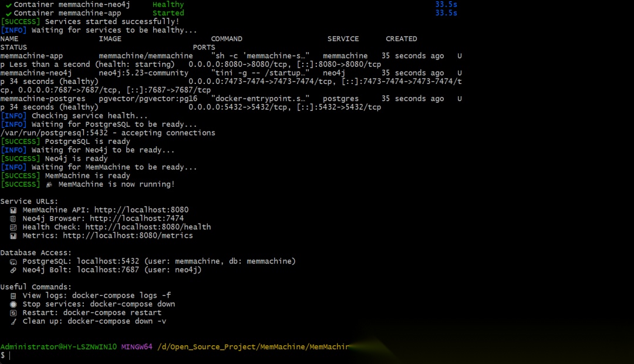Click '[SUCCESS] MemMachine is ready' line

[x=65, y=176]
